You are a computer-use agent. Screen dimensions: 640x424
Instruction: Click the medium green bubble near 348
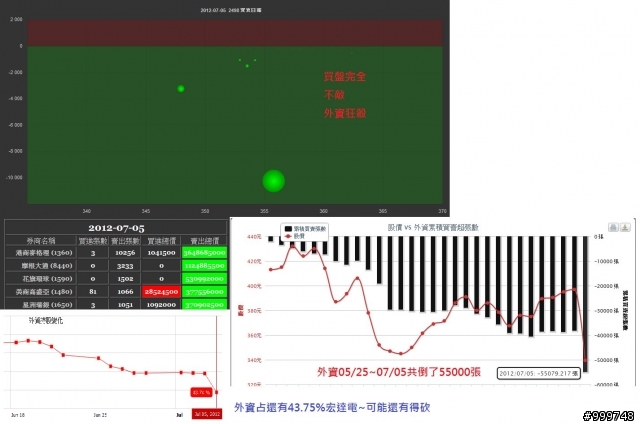coord(181,89)
